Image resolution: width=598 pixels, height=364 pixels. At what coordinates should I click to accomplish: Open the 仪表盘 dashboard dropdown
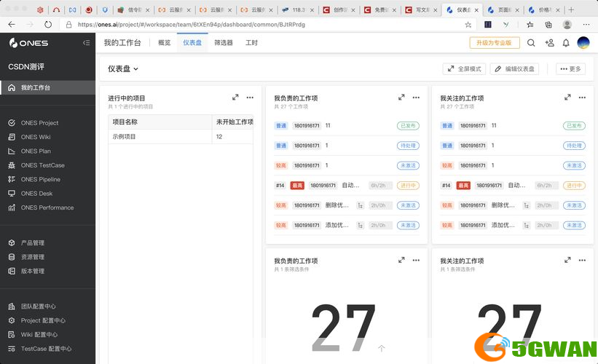pos(123,69)
